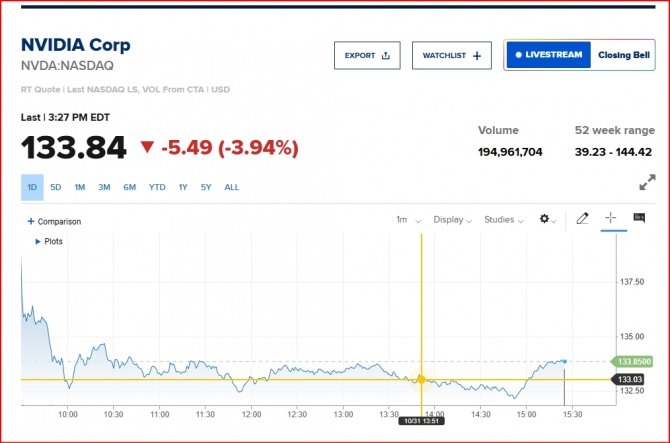The image size is (670, 443).
Task: Open the chart comment annotation icon
Action: pos(639,217)
